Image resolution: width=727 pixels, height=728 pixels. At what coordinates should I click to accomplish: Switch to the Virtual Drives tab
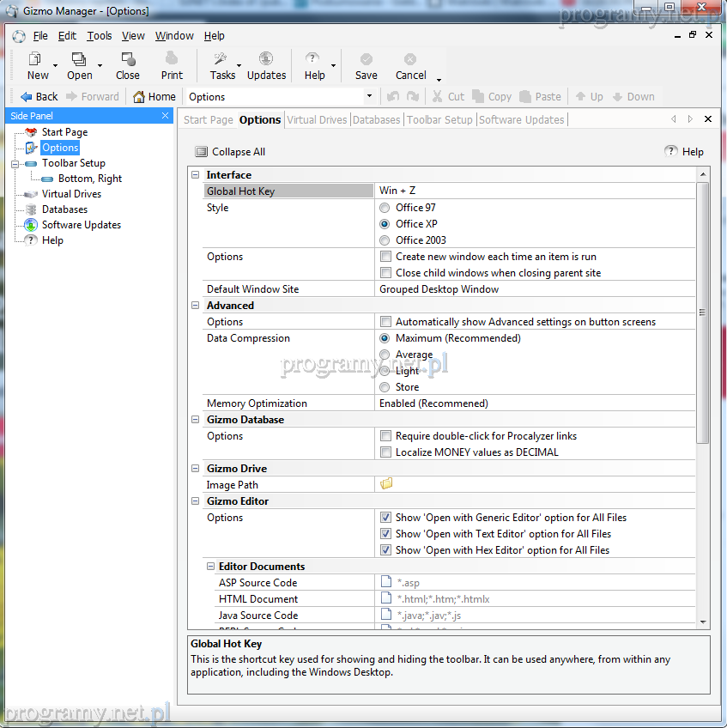pos(317,119)
